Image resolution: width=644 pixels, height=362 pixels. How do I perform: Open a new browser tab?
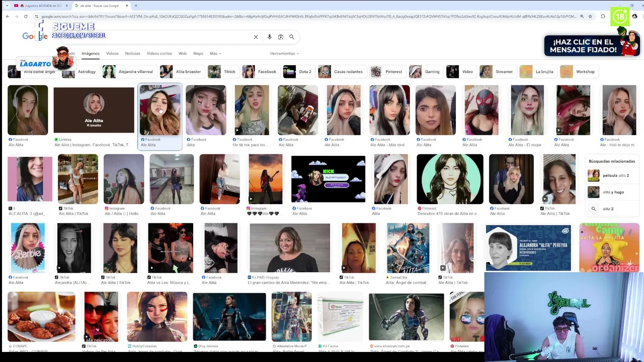click(136, 6)
